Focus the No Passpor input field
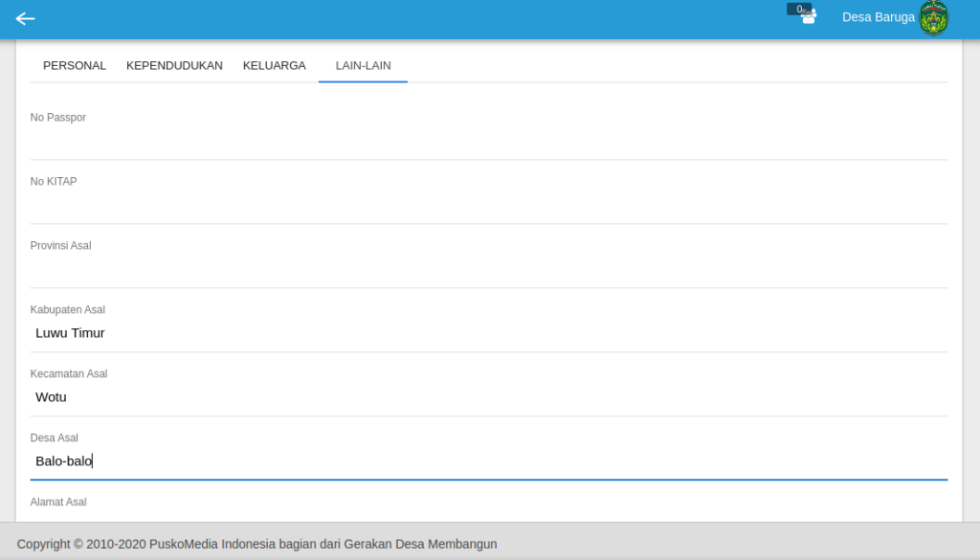Screen dimensions: 980x560 click(x=488, y=142)
